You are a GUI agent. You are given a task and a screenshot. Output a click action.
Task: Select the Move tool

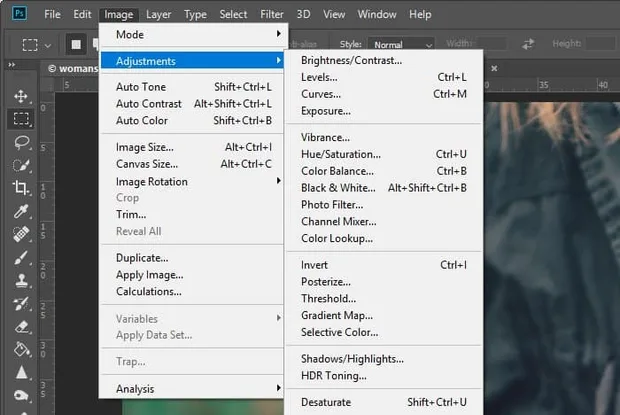coord(21,96)
